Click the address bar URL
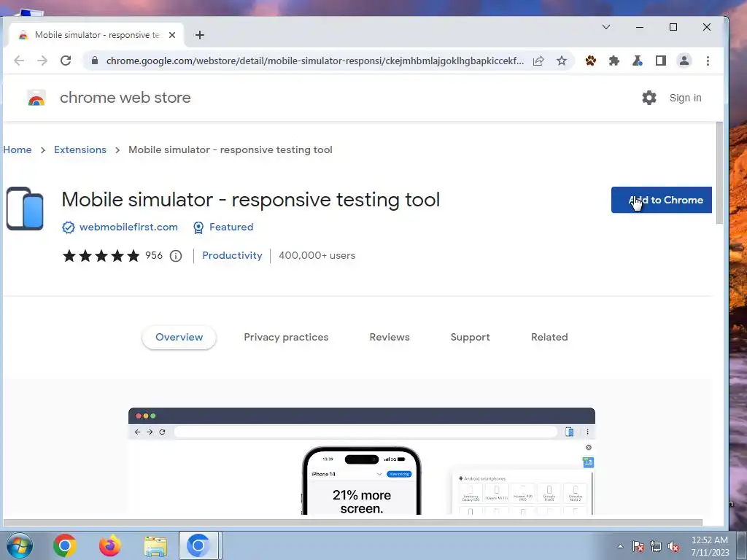Image resolution: width=747 pixels, height=560 pixels. [315, 61]
